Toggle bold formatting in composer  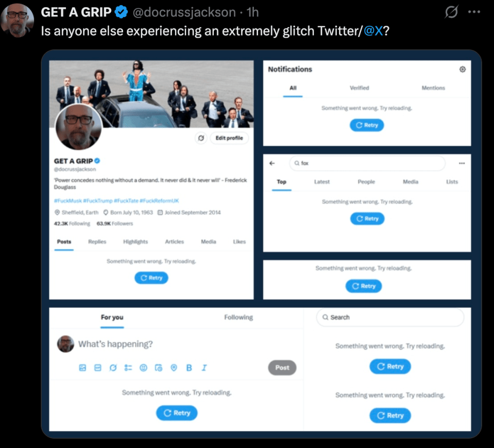click(x=189, y=368)
